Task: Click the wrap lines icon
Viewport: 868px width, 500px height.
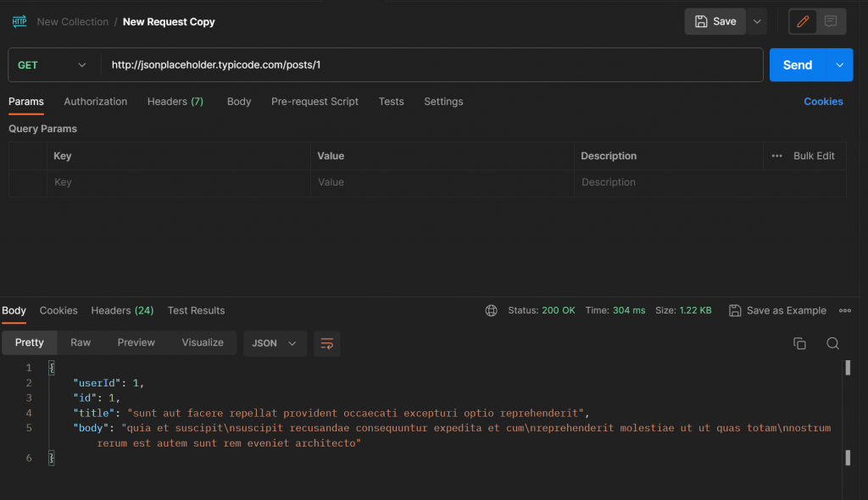Action: click(326, 343)
